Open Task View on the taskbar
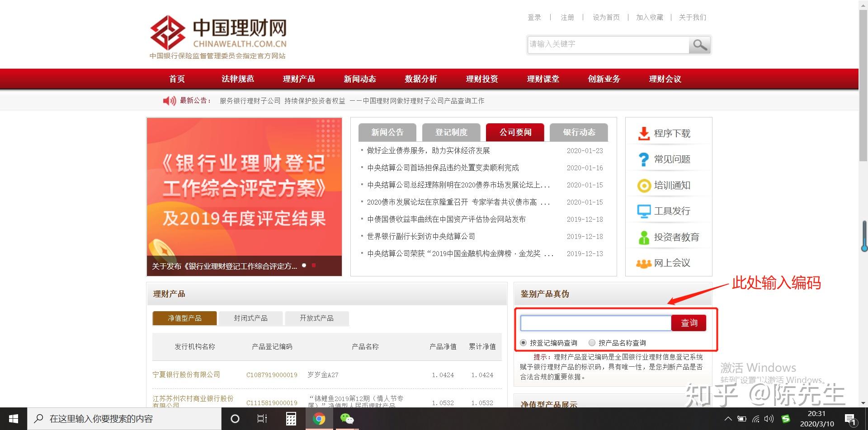Image resolution: width=868 pixels, height=430 pixels. click(262, 419)
